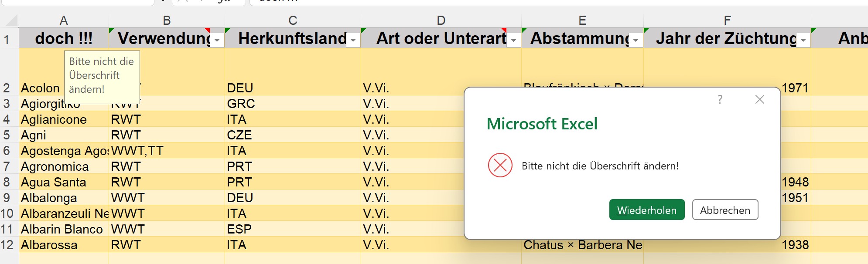The width and height of the screenshot is (868, 264).
Task: Click the Abbrechen button in dialog
Action: tap(725, 210)
